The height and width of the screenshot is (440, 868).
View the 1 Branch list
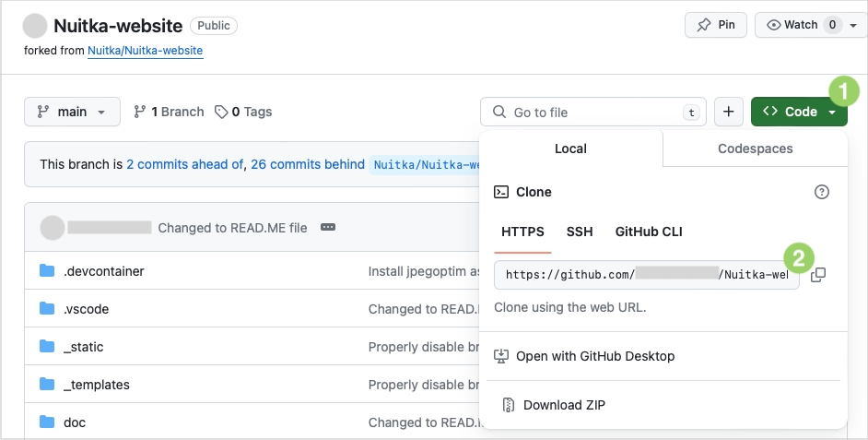(169, 112)
